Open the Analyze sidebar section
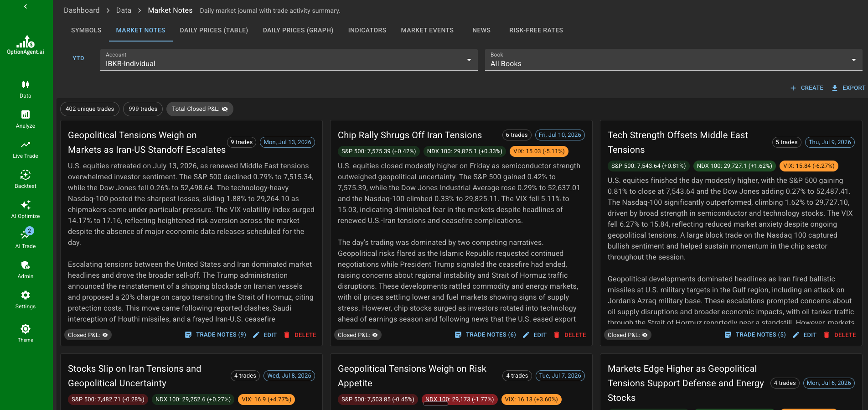Viewport: 868px width, 410px height. [x=26, y=119]
